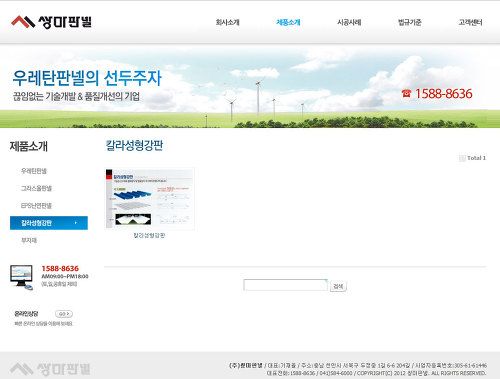This screenshot has width=500, height=379.
Task: Click the banner phone number 1588-8636
Action: [x=443, y=94]
